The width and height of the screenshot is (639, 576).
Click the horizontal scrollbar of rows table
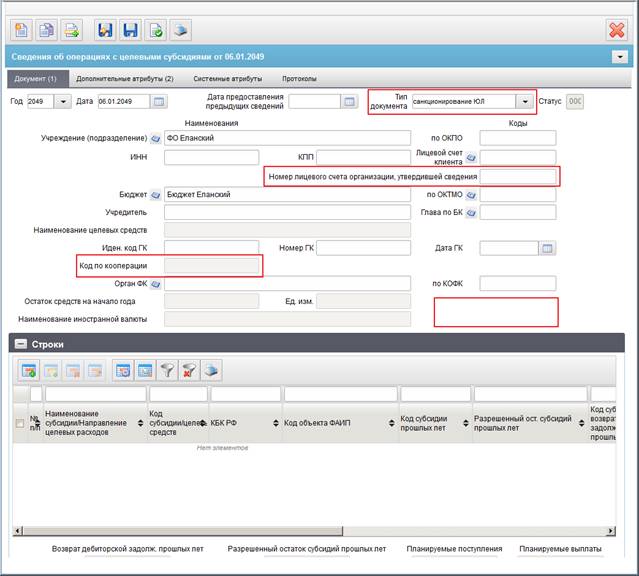coord(314,531)
